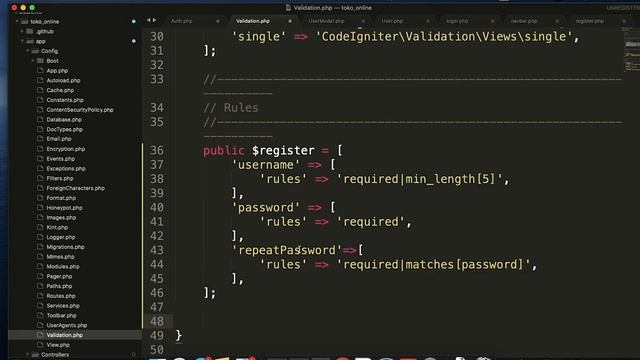
Task: Click the file icon beside View.php
Action: pyautogui.click(x=40, y=344)
